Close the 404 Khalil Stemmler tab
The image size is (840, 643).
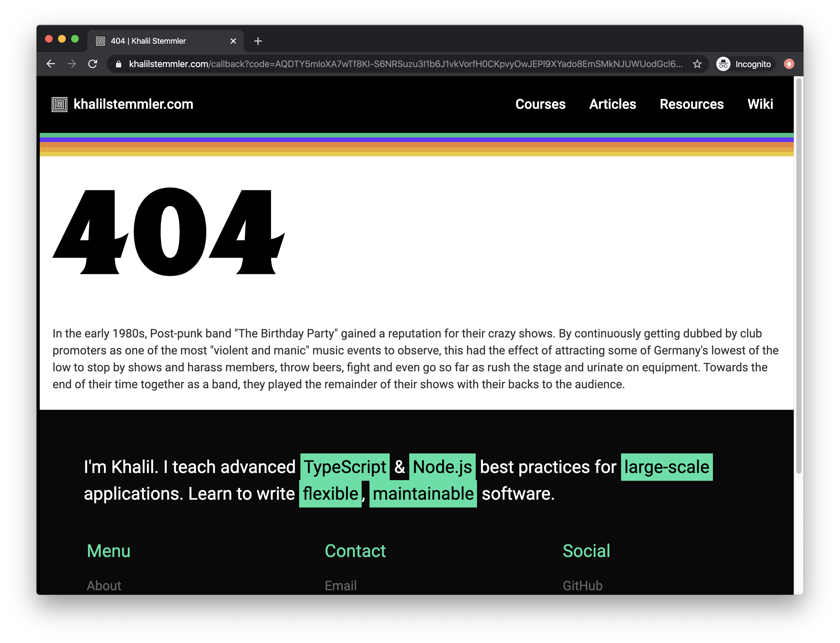click(x=233, y=41)
